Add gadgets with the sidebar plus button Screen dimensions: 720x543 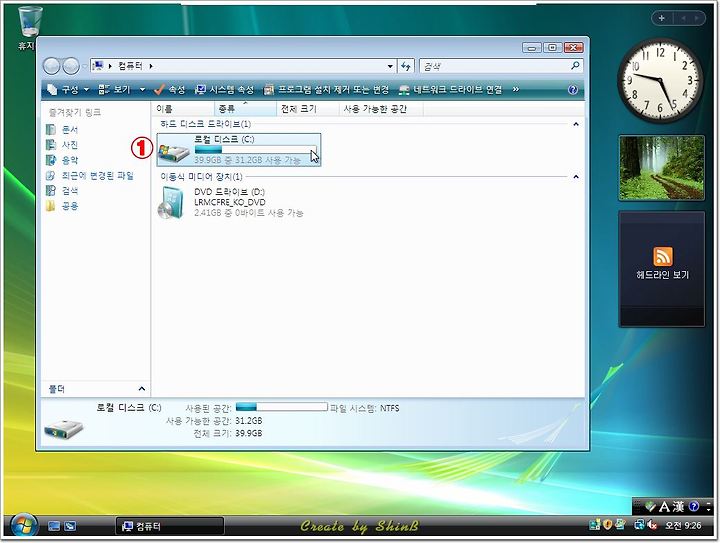[x=662, y=18]
